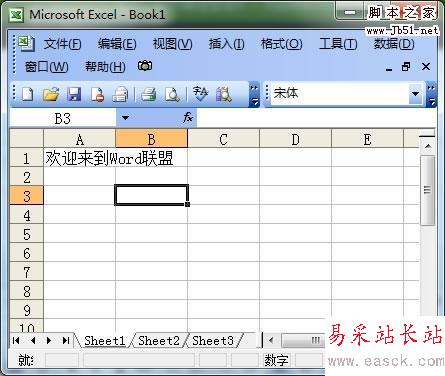The width and height of the screenshot is (445, 376).
Task: Switch to the Sheet1 tab
Action: pos(104,341)
